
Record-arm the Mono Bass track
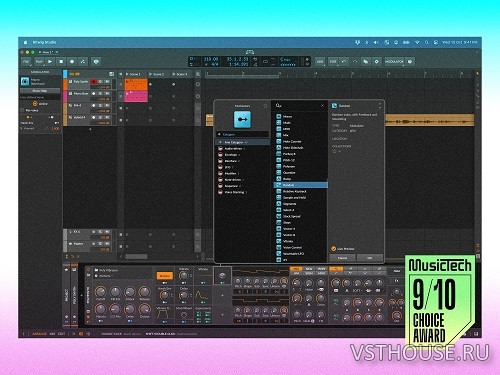[94, 94]
